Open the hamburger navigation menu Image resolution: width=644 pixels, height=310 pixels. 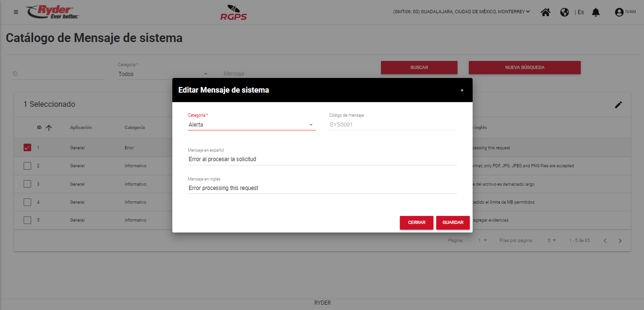16,12
